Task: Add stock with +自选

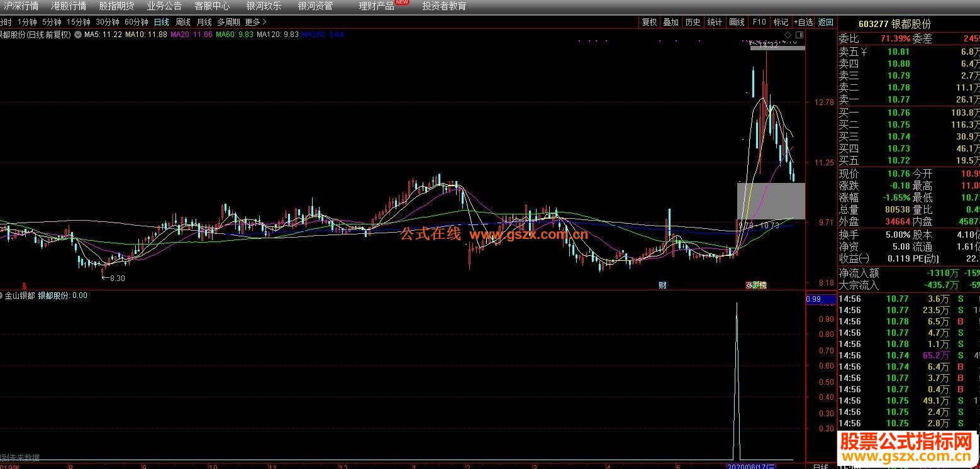Action: click(803, 22)
